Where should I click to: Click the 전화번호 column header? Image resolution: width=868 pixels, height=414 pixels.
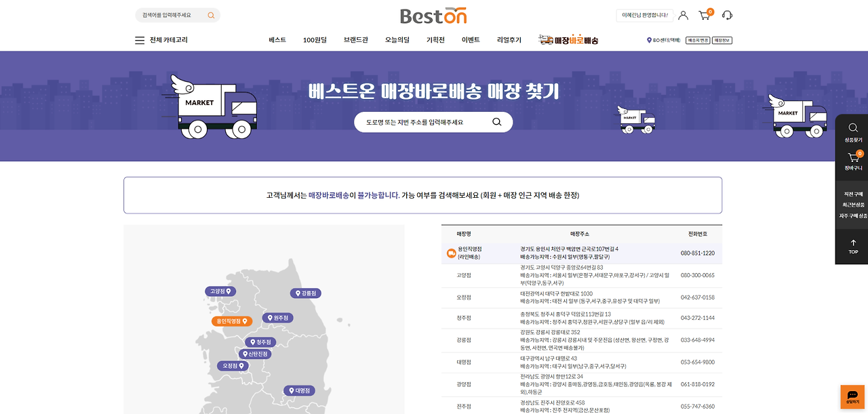pos(698,234)
